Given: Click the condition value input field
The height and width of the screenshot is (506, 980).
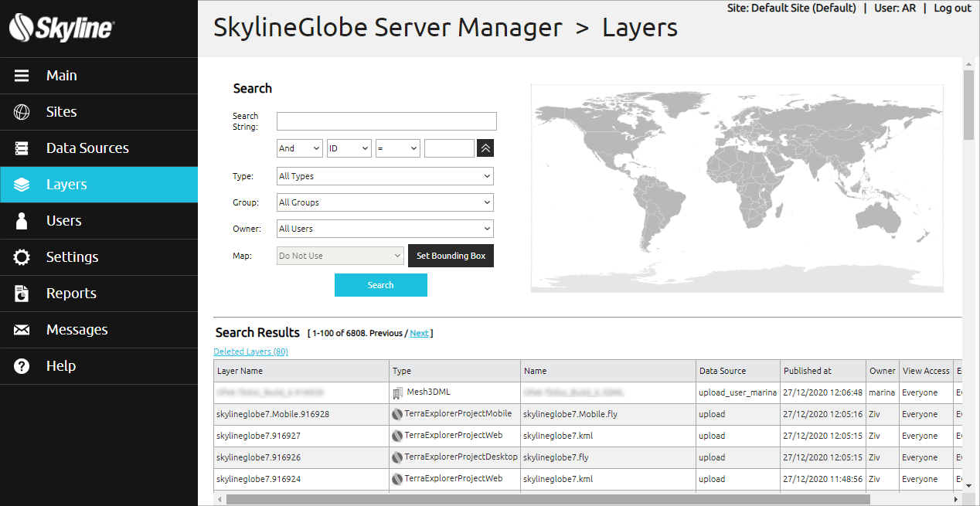Looking at the screenshot, I should tap(449, 148).
